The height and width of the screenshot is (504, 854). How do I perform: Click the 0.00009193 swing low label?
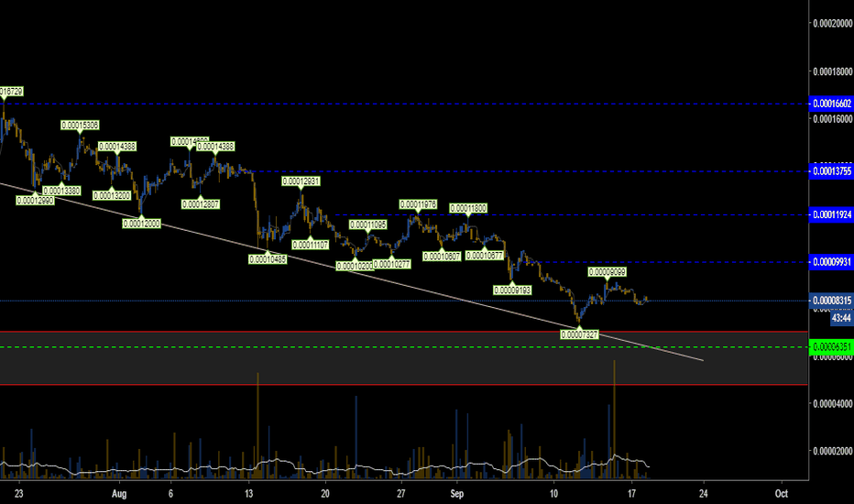[512, 290]
